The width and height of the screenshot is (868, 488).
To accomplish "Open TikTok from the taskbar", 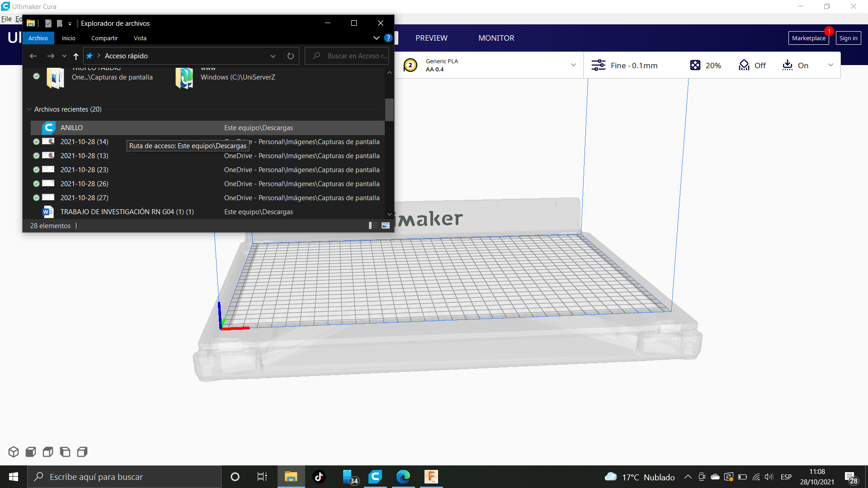I will pyautogui.click(x=319, y=477).
